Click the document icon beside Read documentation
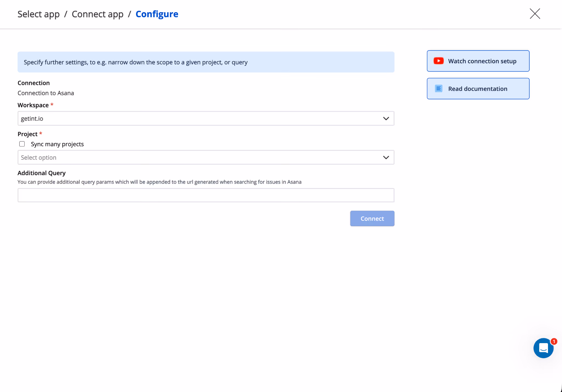The height and width of the screenshot is (392, 562). point(438,88)
